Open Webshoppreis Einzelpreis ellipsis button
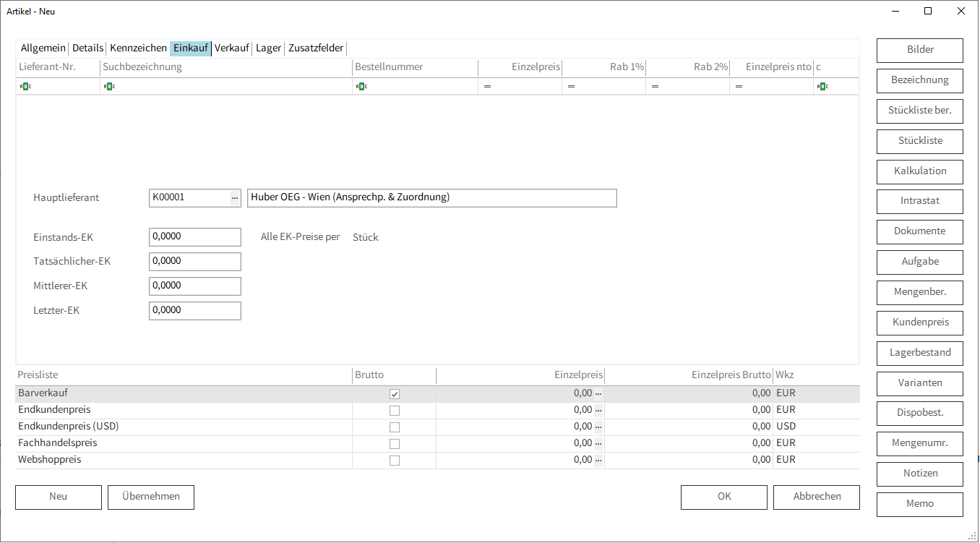The height and width of the screenshot is (543, 980). 598,461
